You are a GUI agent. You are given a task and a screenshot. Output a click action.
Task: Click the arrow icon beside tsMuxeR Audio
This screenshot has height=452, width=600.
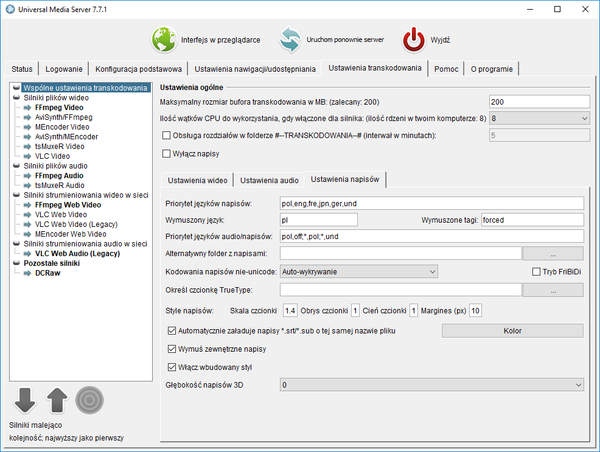coord(27,185)
